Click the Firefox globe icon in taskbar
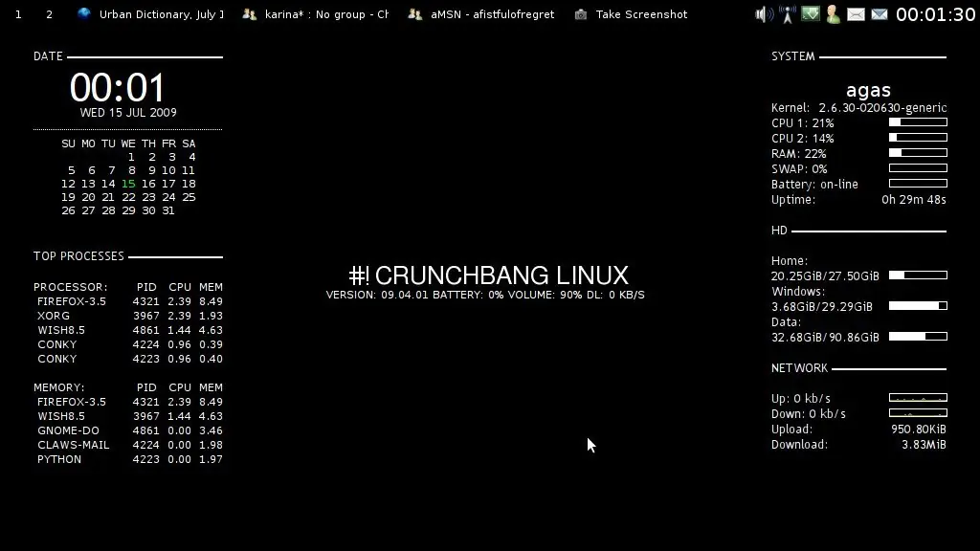The width and height of the screenshot is (980, 551). 84,13
